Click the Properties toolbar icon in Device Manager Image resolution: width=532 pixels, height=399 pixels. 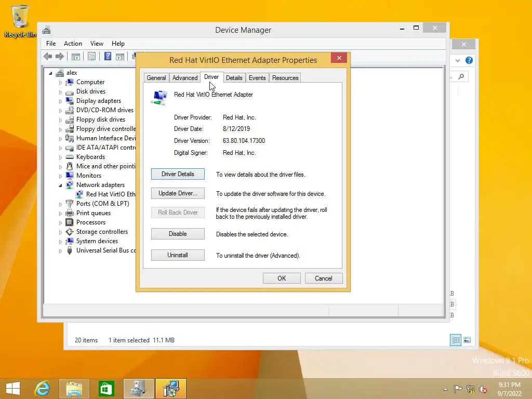pyautogui.click(x=91, y=56)
